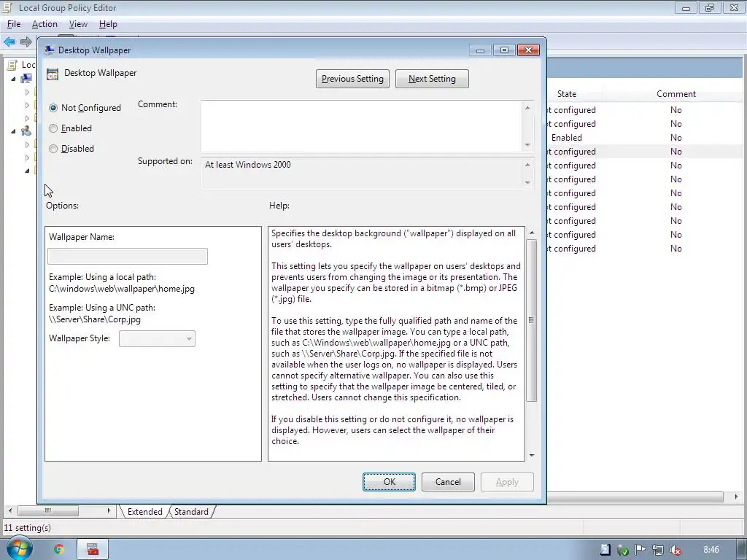
Task: Open the Action Center flag icon
Action: coord(640,550)
